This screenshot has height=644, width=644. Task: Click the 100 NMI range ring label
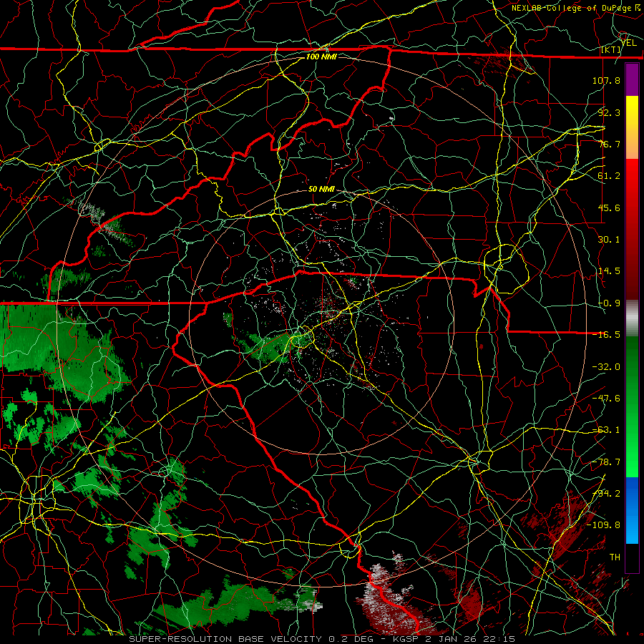point(321,57)
